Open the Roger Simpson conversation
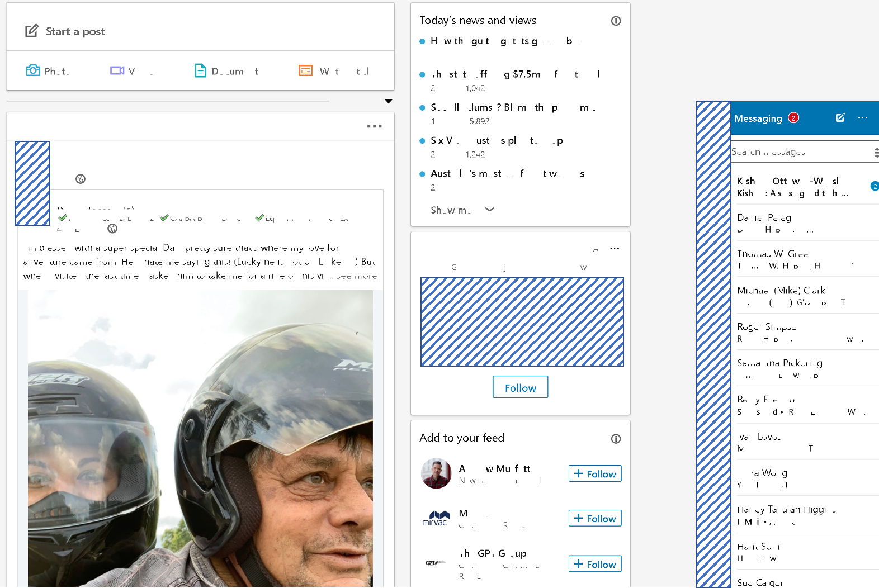Image resolution: width=879 pixels, height=588 pixels. (x=805, y=332)
